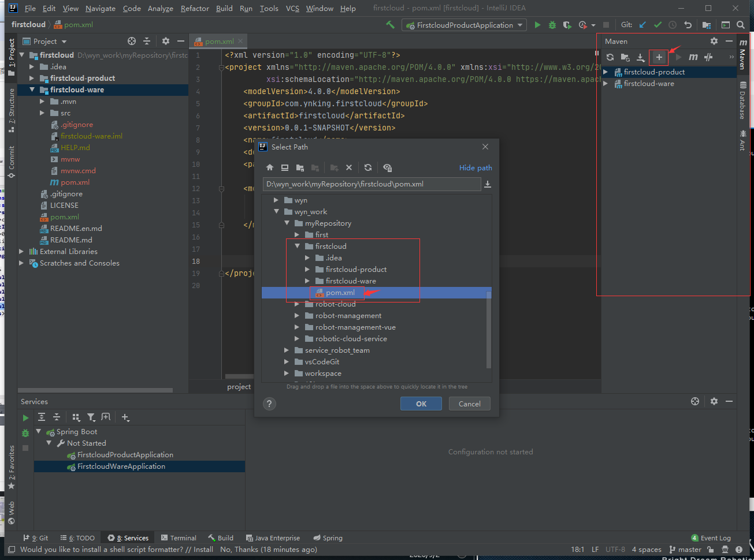This screenshot has height=560, width=754.
Task: Click Search Everywhere magnifier icon
Action: [x=741, y=25]
